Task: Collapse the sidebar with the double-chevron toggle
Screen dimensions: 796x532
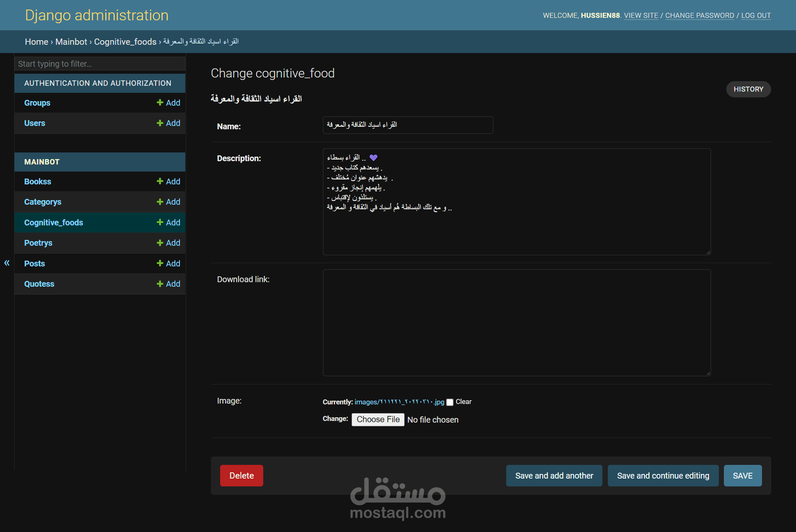Action: pos(7,263)
